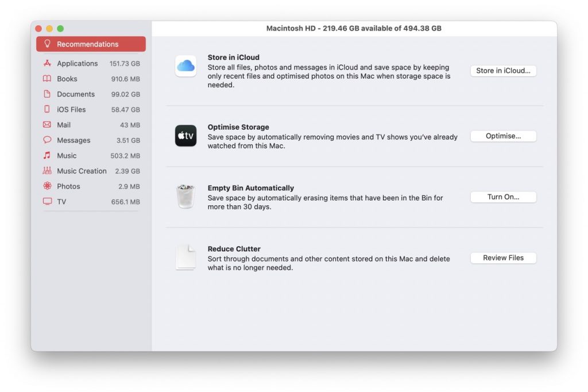
Task: Click the movies and TV shows description
Action: pyautogui.click(x=332, y=141)
